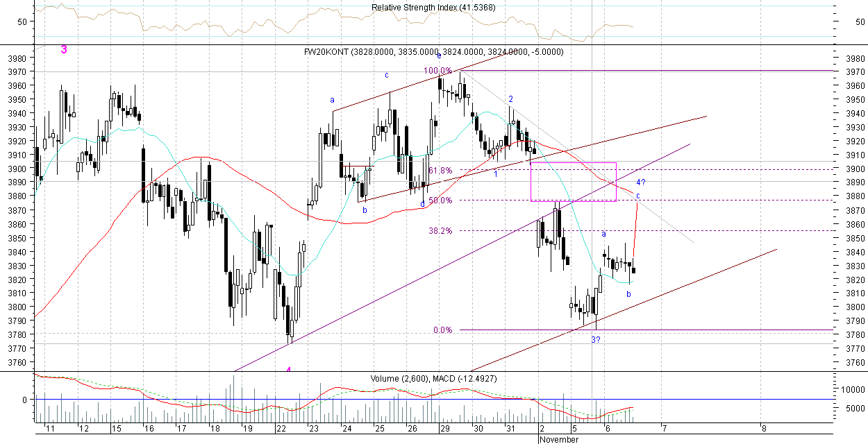Image resolution: width=868 pixels, height=444 pixels.
Task: Click 10000 on the volume axis
Action: click(851, 390)
